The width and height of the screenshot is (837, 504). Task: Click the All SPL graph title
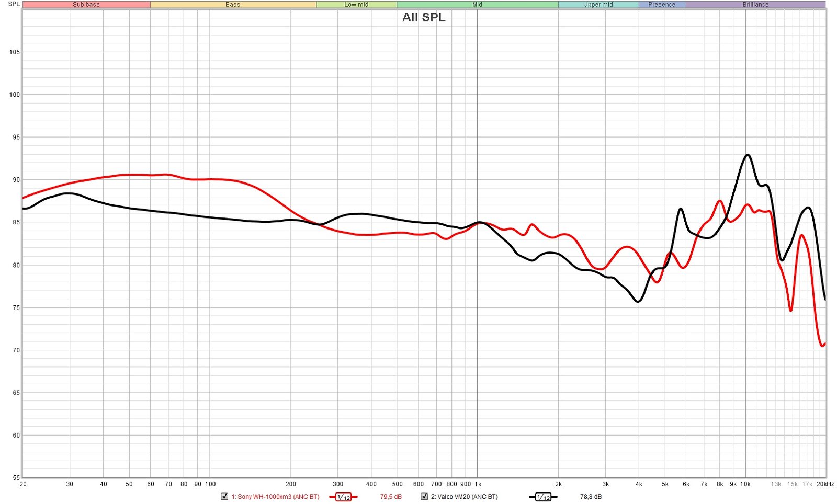coord(424,17)
